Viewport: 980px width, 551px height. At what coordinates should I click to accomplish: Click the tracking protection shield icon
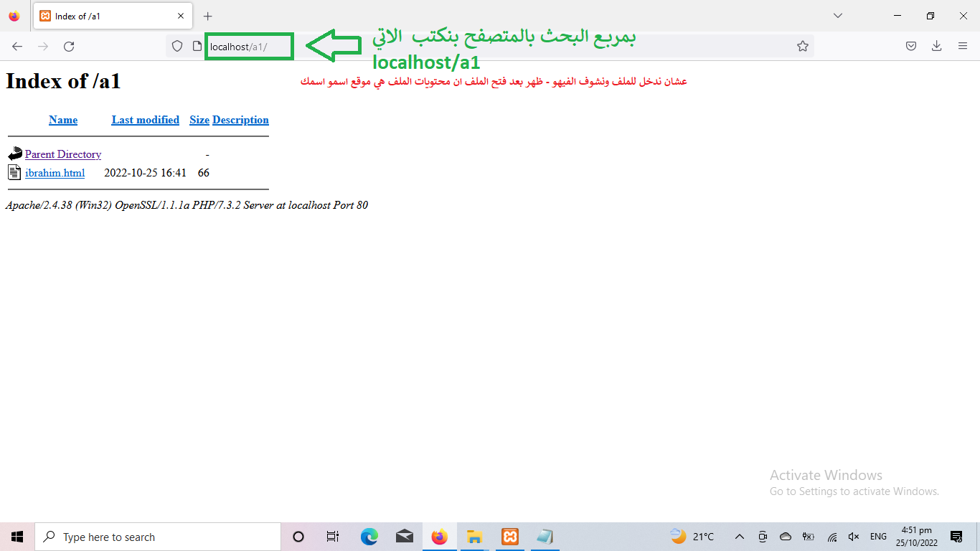(177, 47)
